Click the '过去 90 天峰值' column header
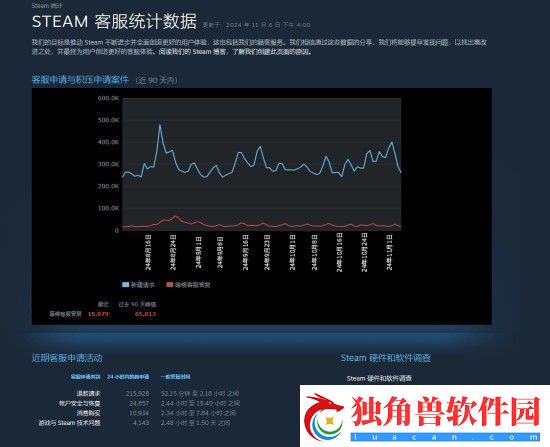Screen dimensions: 550x447 (x=137, y=304)
